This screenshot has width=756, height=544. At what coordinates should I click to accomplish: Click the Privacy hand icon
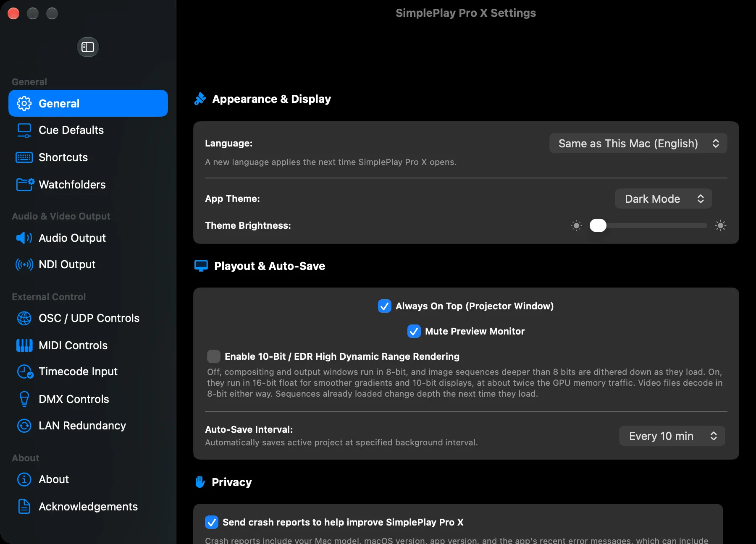tap(200, 482)
